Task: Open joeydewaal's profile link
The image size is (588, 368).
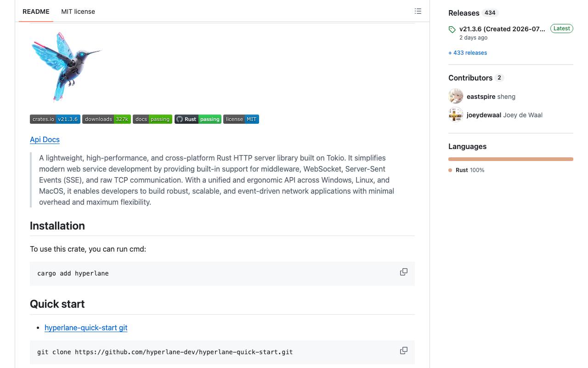Action: point(484,115)
